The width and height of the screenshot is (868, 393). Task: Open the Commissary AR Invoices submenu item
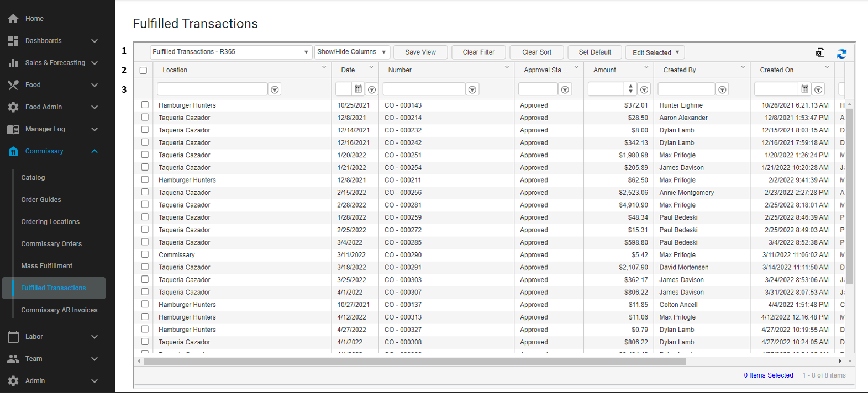59,310
